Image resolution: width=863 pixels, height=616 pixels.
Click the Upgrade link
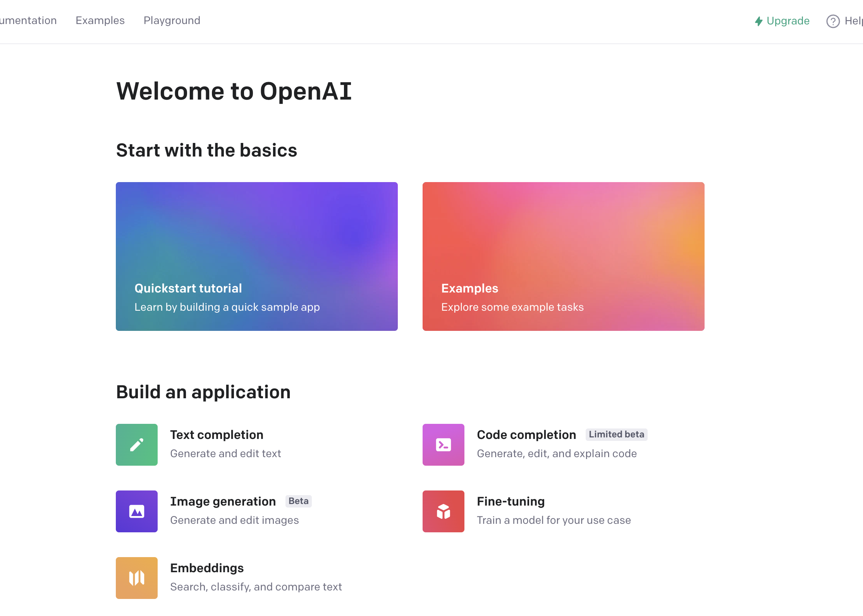(x=788, y=21)
